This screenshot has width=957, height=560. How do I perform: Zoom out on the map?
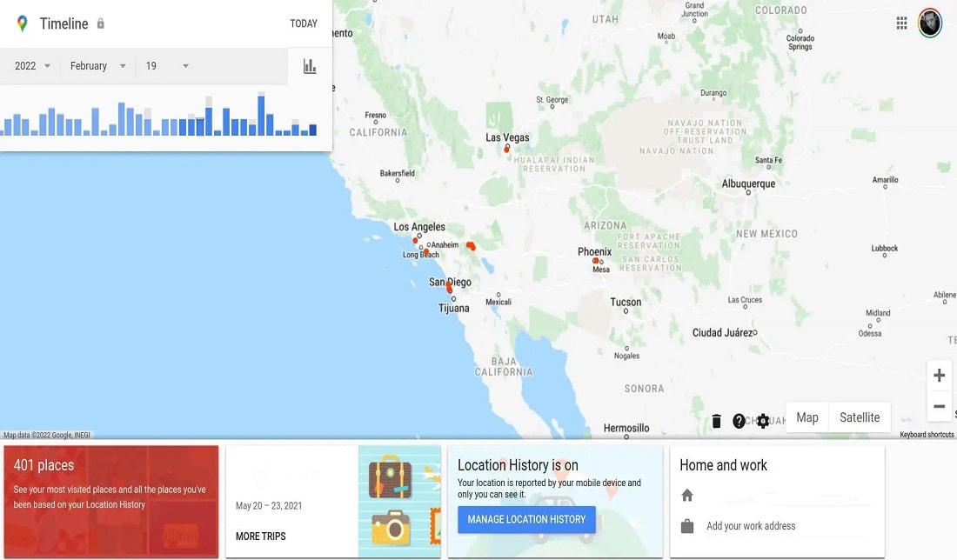coord(939,406)
